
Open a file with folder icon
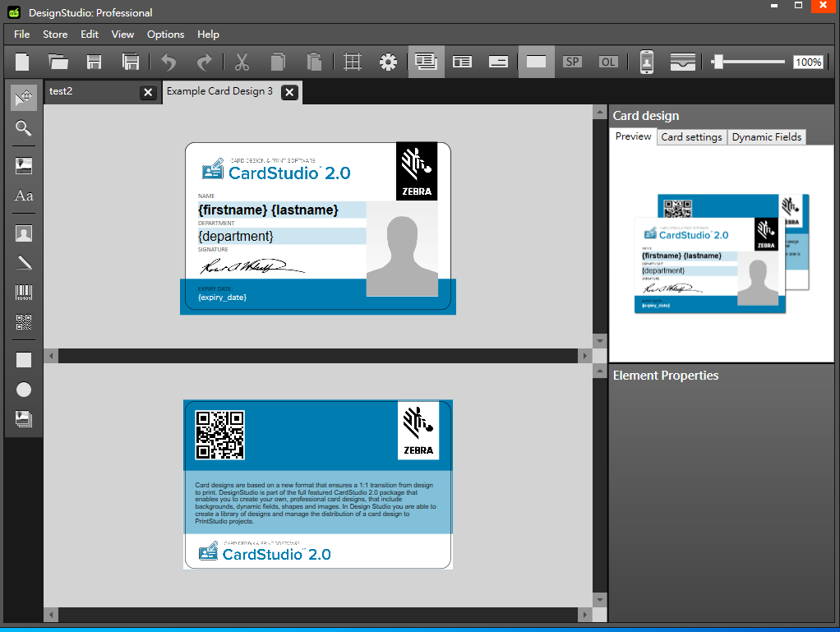coord(58,62)
